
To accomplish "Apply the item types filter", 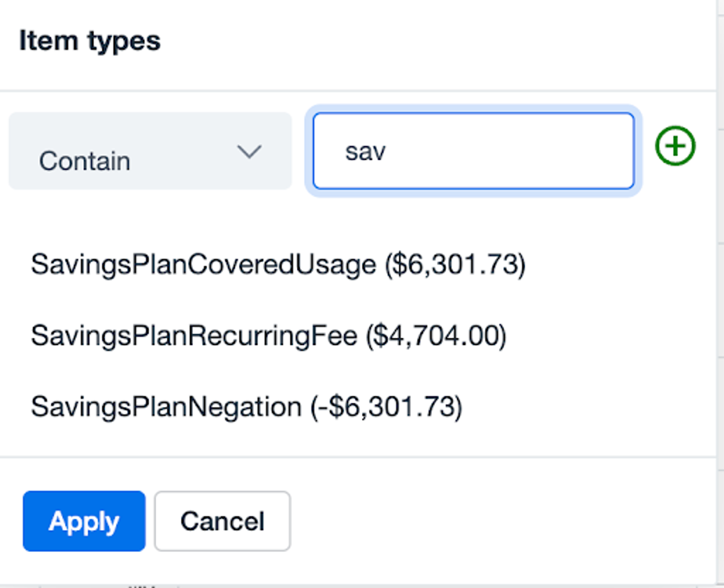I will [x=84, y=521].
